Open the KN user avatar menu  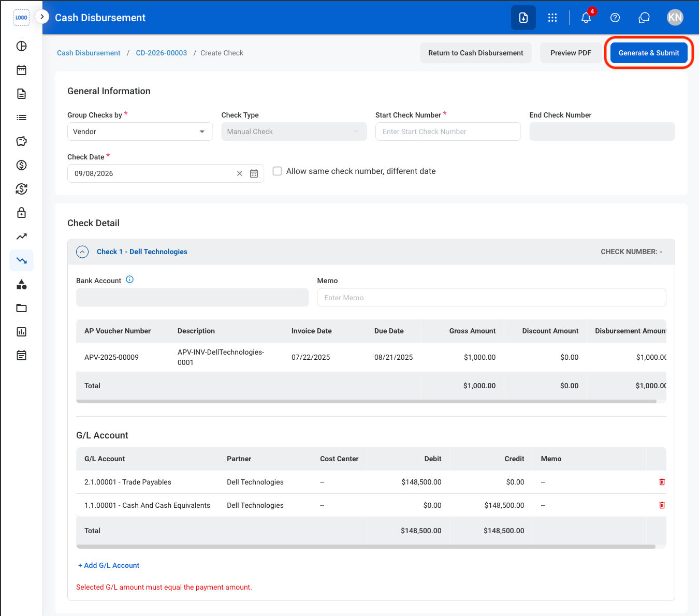click(x=675, y=18)
